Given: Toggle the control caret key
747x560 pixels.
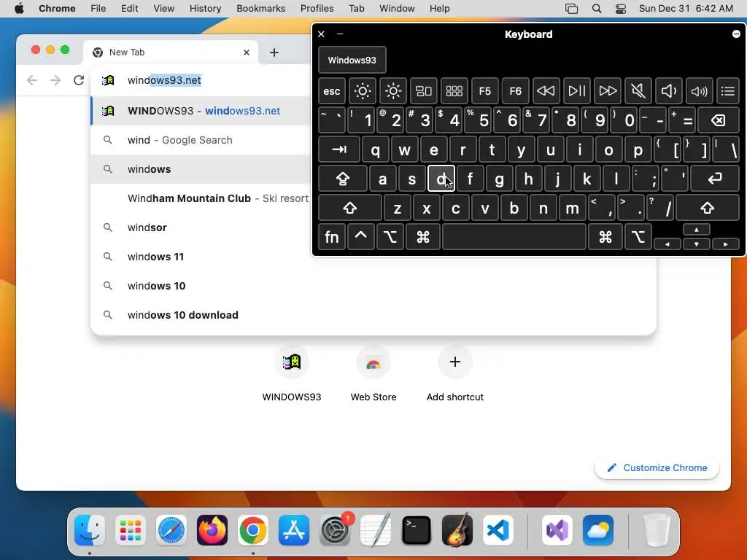Looking at the screenshot, I should pos(360,237).
